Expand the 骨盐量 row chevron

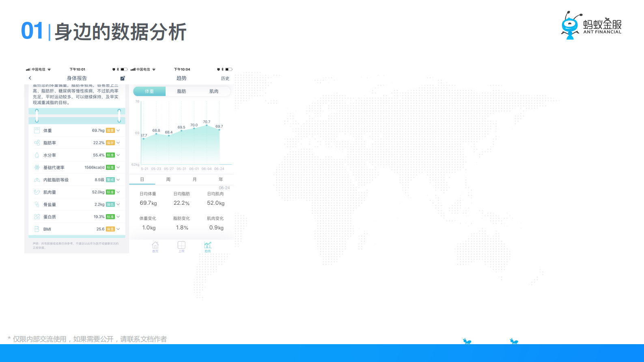point(118,204)
